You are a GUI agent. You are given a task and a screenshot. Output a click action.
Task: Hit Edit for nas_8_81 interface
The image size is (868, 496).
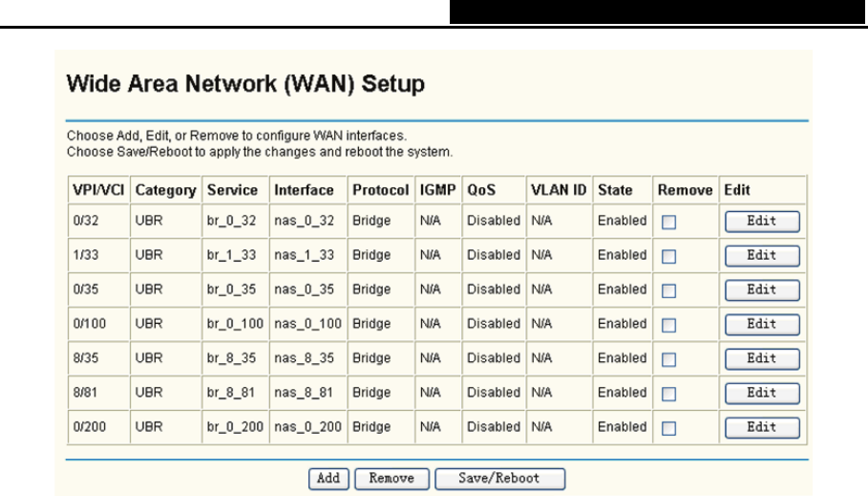pos(761,394)
